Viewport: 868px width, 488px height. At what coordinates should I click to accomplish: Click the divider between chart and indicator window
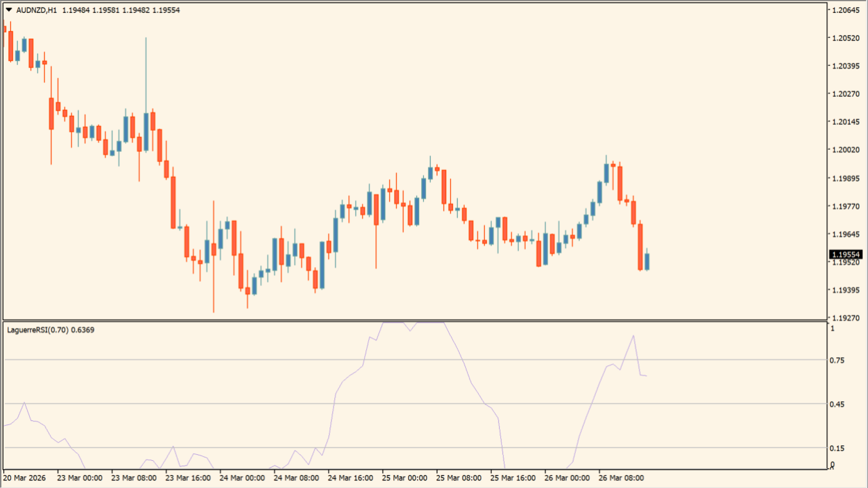(x=414, y=321)
